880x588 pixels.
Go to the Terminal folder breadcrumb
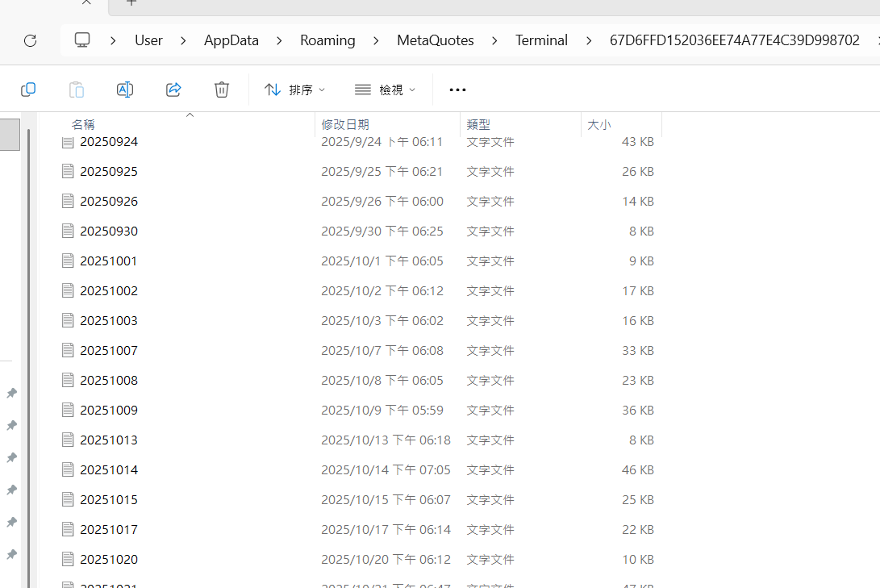click(541, 40)
